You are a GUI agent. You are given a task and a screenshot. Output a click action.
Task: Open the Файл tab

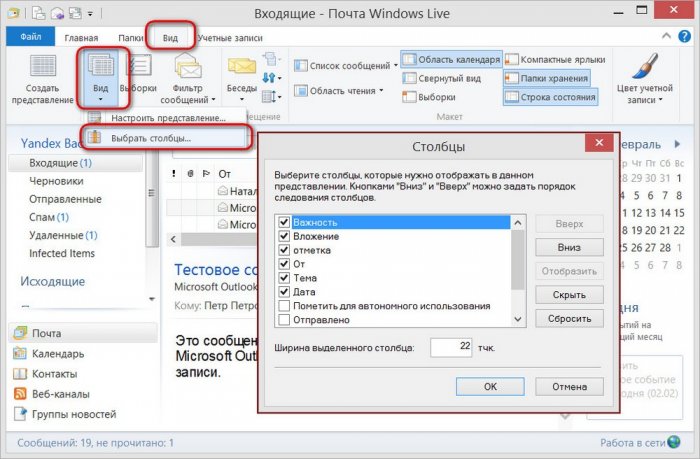pyautogui.click(x=30, y=37)
